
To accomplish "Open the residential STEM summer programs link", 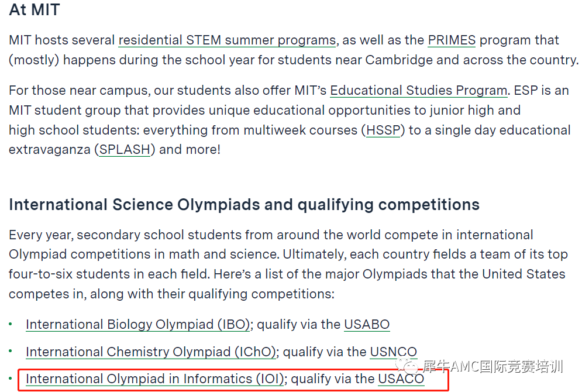I will 227,40.
